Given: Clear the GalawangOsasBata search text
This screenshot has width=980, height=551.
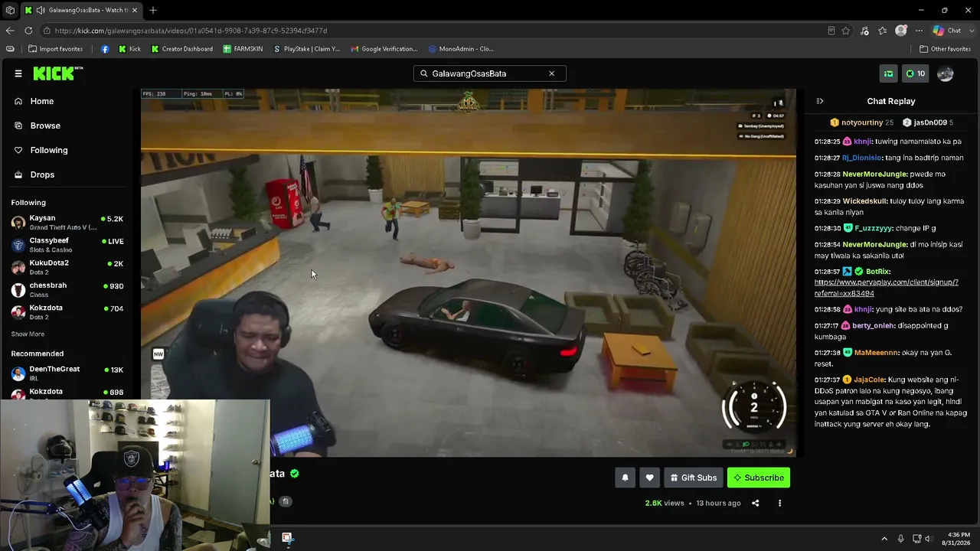Looking at the screenshot, I should coord(551,73).
